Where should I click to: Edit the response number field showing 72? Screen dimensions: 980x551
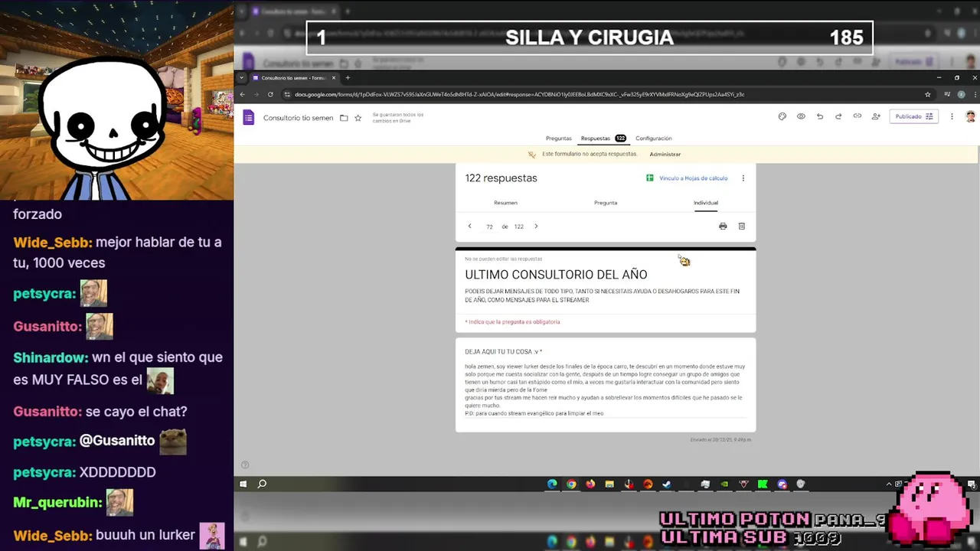(x=489, y=227)
